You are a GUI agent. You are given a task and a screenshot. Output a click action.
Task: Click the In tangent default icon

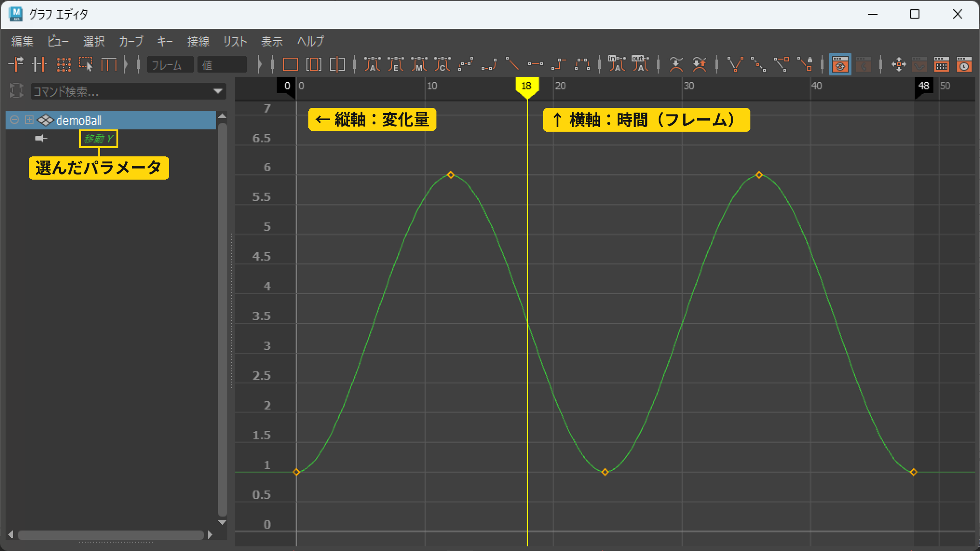617,64
